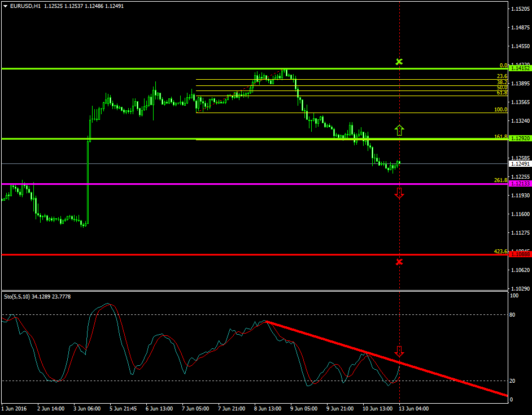Viewport: 532px width, 415px height.
Task: Click the red 1.10888 price label
Action: (x=519, y=254)
